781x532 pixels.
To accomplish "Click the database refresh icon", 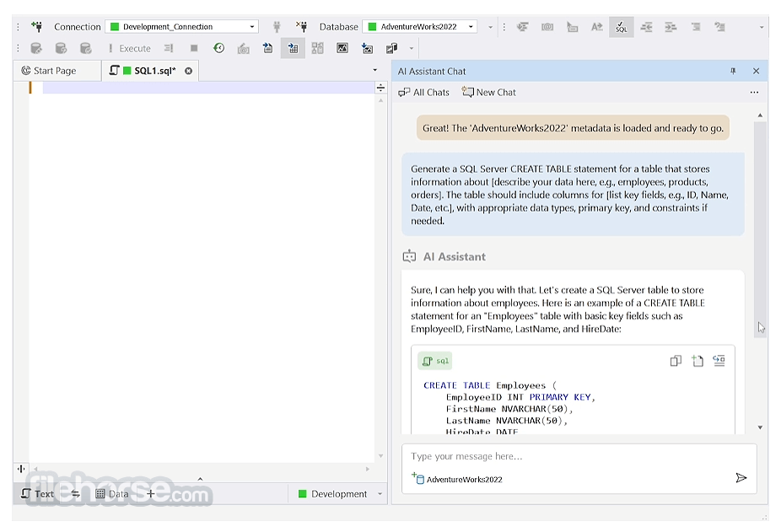I will click(61, 48).
